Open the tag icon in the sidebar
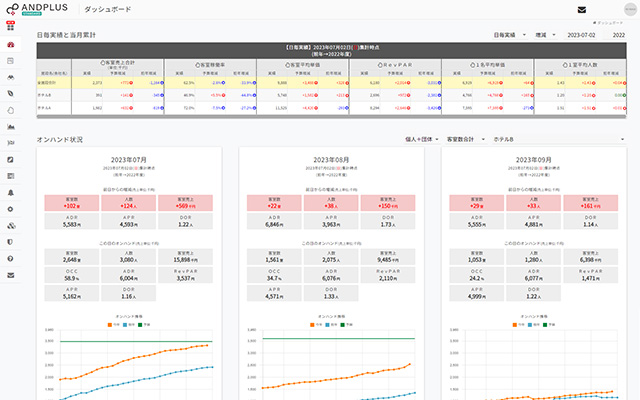The height and width of the screenshot is (400, 640). coord(11,93)
